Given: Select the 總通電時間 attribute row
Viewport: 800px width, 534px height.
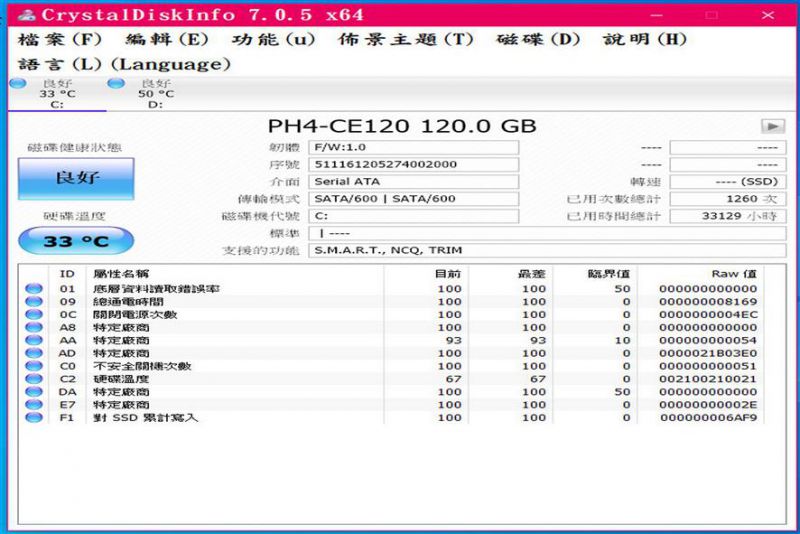Looking at the screenshot, I should (x=393, y=301).
